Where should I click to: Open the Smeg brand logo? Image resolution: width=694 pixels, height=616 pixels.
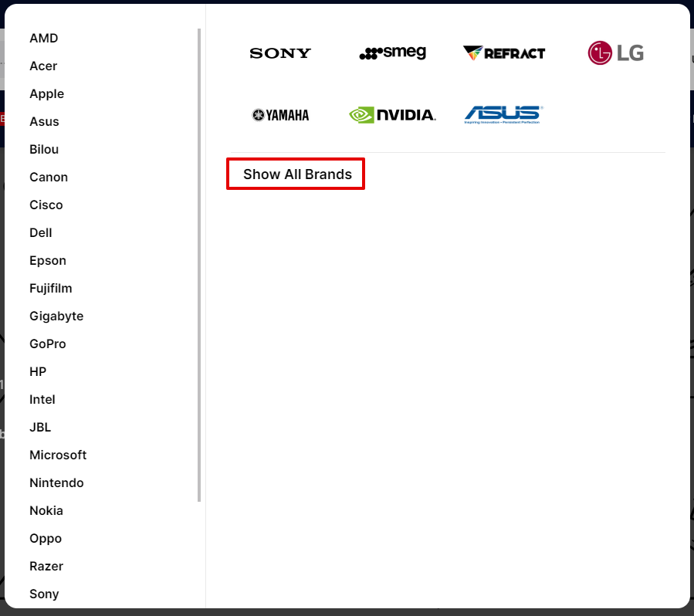click(x=393, y=52)
